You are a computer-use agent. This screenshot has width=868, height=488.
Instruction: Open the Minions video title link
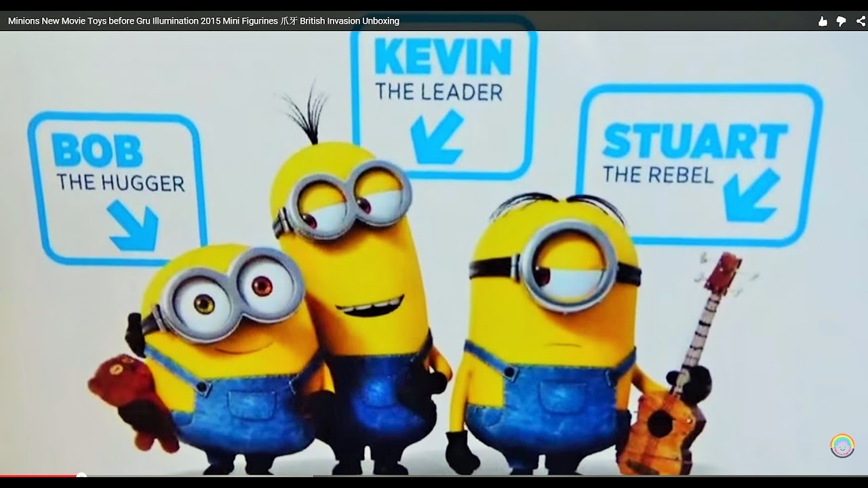coord(203,21)
